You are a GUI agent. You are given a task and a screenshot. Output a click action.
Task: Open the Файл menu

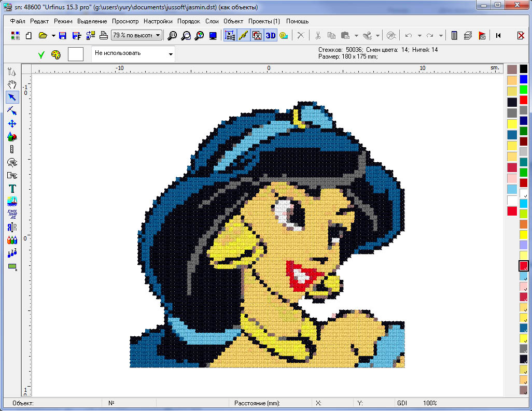pyautogui.click(x=18, y=21)
